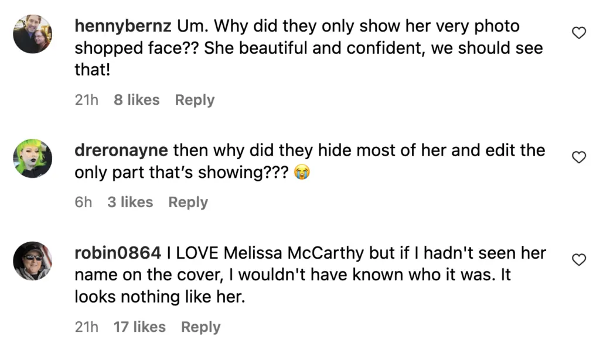The height and width of the screenshot is (364, 600).
Task: Heart the robin0864 comment
Action: point(578,259)
